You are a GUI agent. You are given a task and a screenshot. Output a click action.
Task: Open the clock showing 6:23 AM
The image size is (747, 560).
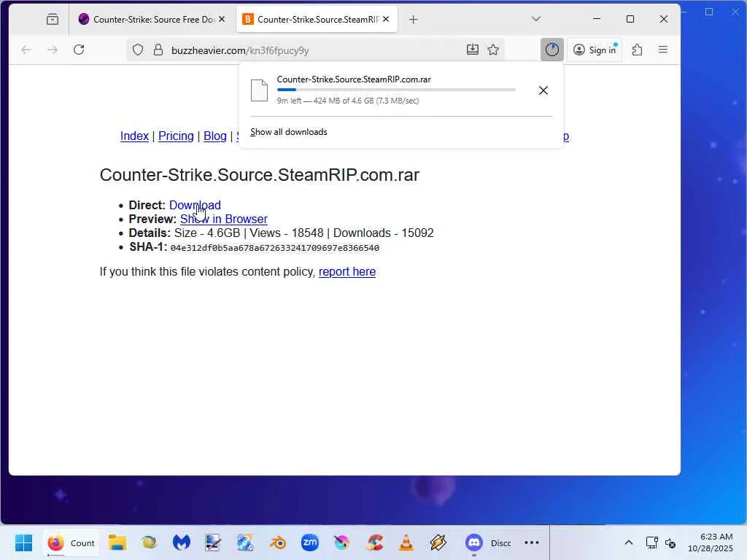click(710, 542)
